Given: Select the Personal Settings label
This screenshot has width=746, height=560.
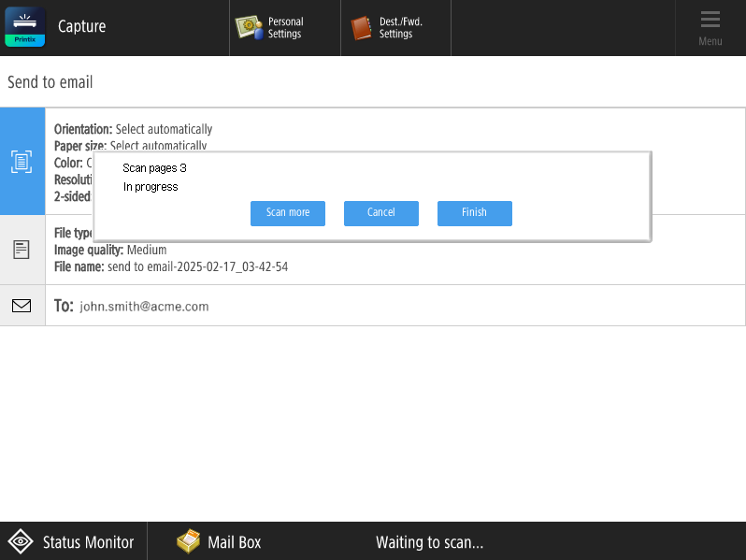Looking at the screenshot, I should [x=285, y=28].
